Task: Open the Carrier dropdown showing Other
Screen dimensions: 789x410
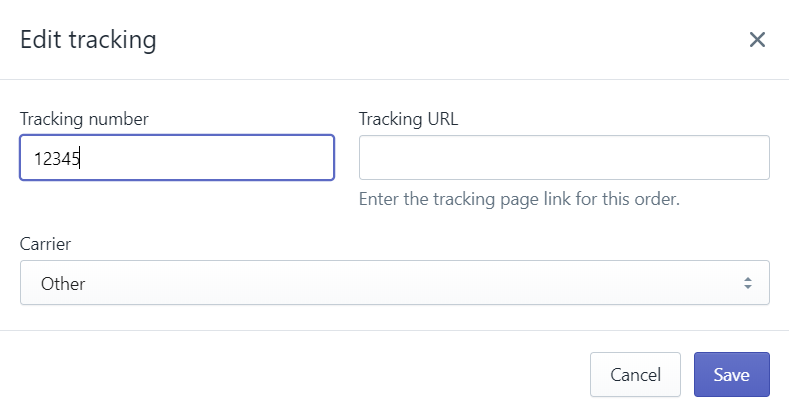Action: pyautogui.click(x=394, y=283)
